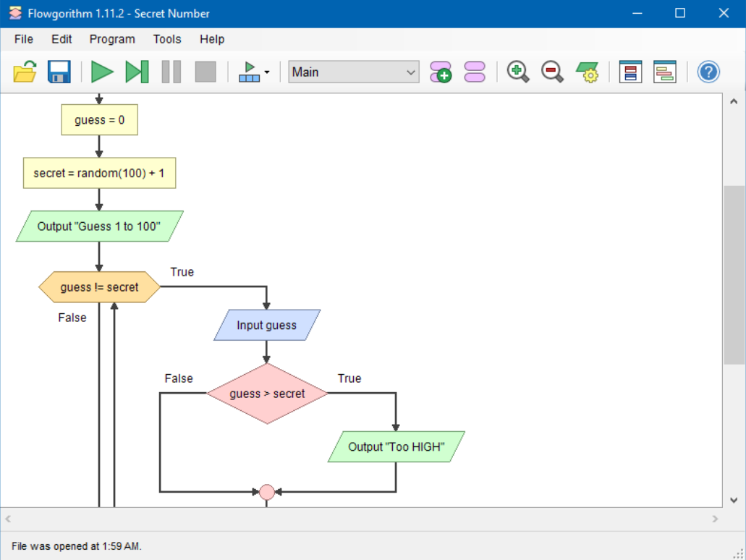Screen dimensions: 746x560
Task: Zoom in on the flowchart
Action: [517, 72]
